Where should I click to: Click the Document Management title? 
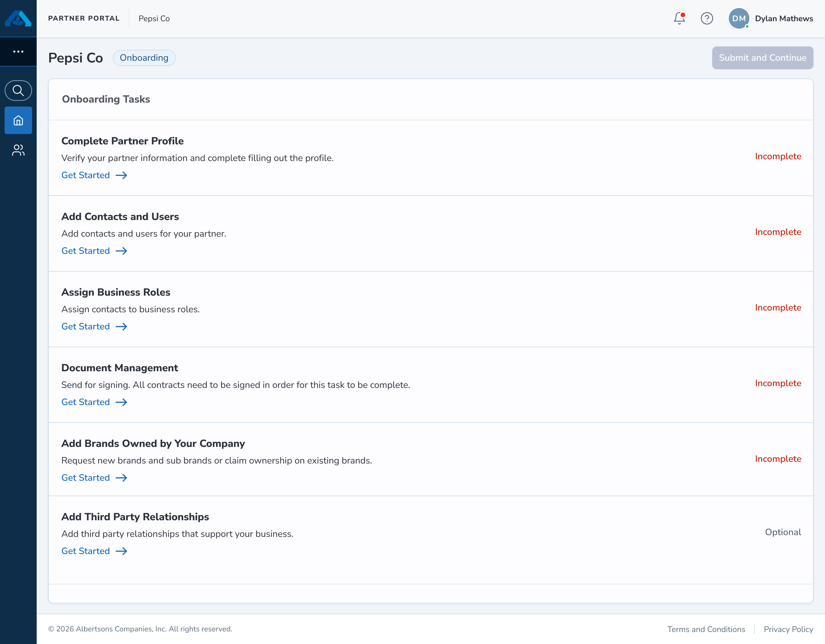[x=119, y=368]
